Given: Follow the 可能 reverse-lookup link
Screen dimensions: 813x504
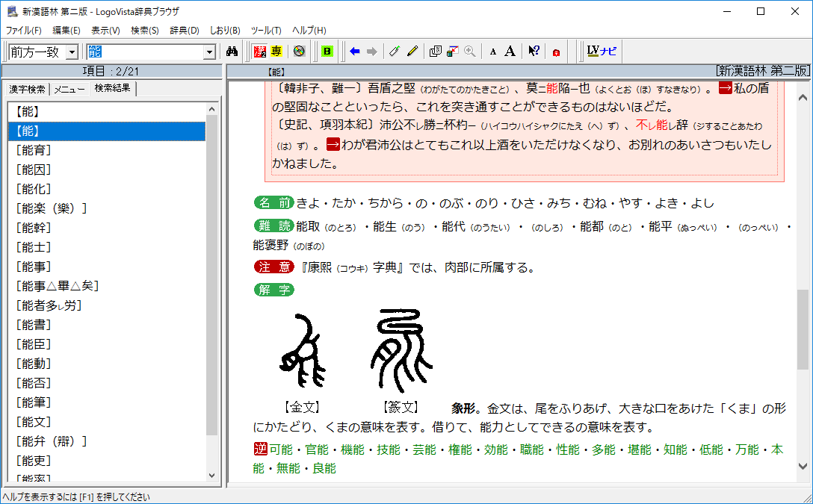Looking at the screenshot, I should (x=281, y=449).
